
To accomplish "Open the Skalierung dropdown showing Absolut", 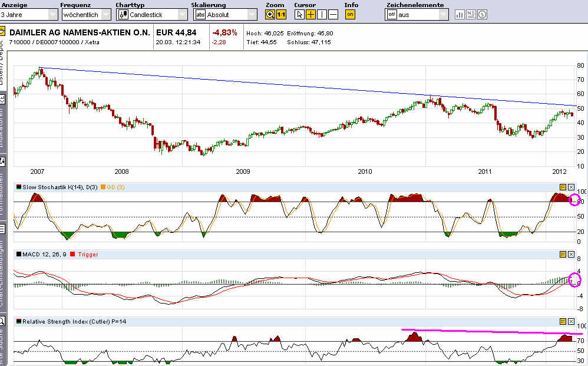I will [226, 15].
